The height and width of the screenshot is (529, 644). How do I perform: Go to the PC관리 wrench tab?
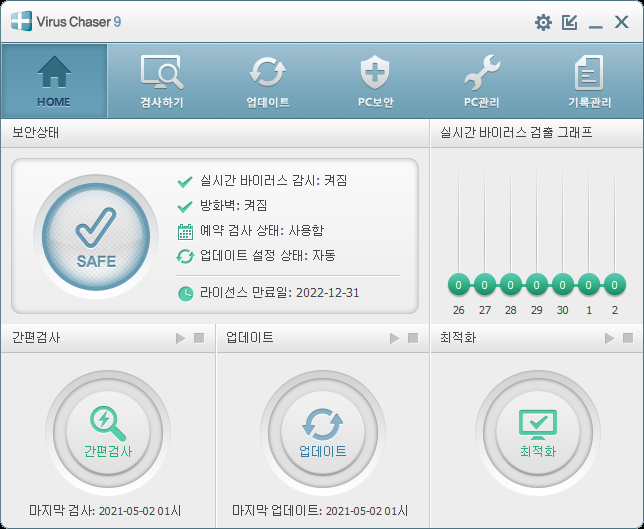point(482,81)
